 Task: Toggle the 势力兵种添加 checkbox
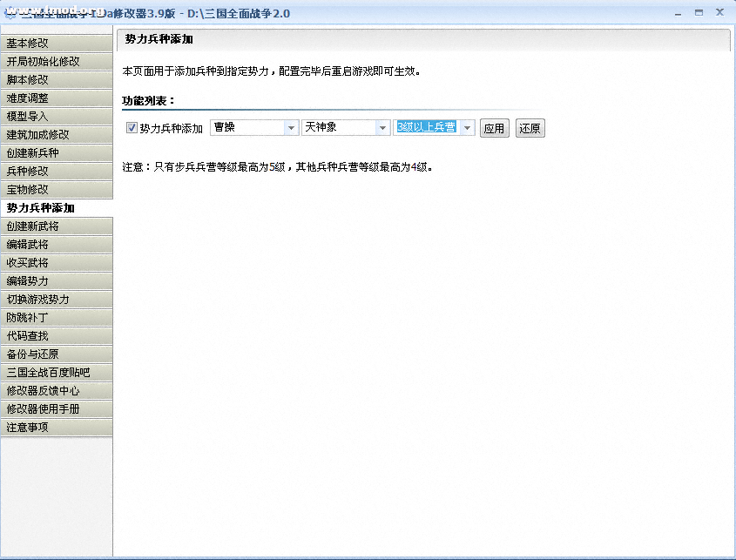point(132,128)
